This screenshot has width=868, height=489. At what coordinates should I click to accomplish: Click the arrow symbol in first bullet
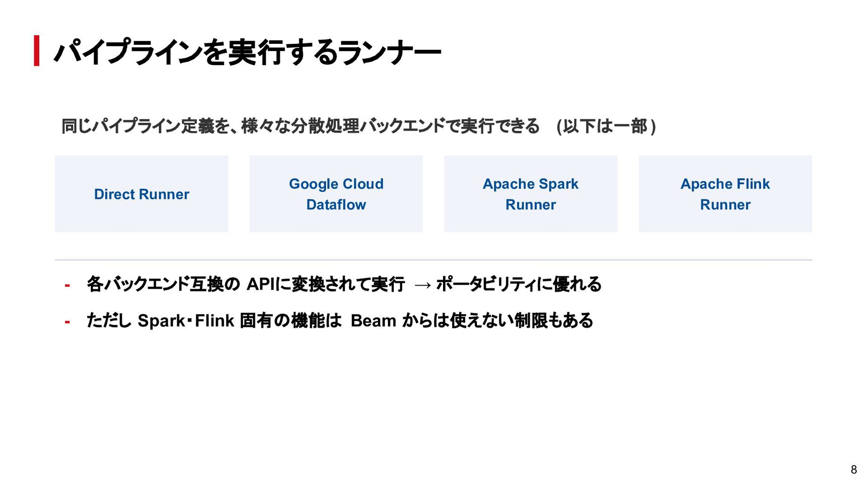pyautogui.click(x=422, y=285)
